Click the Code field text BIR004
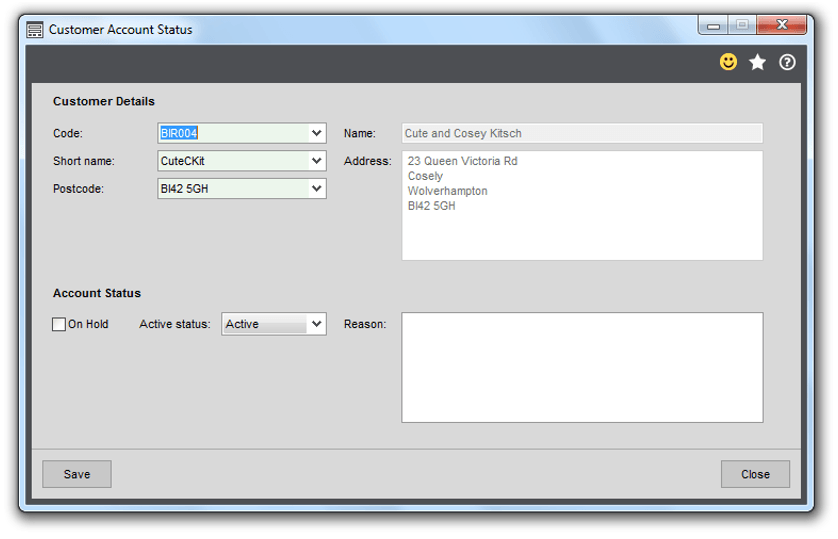838x539 pixels. pos(179,133)
